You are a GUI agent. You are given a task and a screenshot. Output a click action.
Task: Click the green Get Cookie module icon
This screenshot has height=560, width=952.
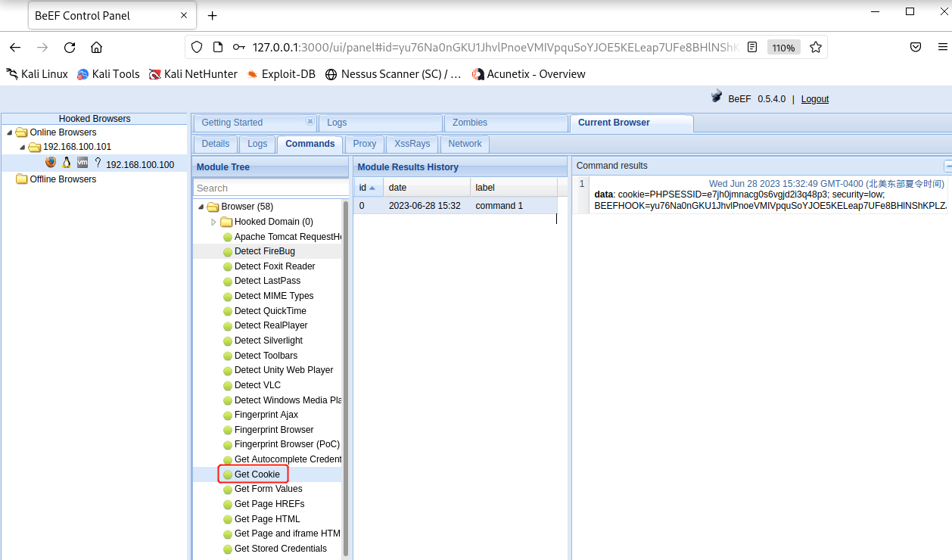[228, 474]
